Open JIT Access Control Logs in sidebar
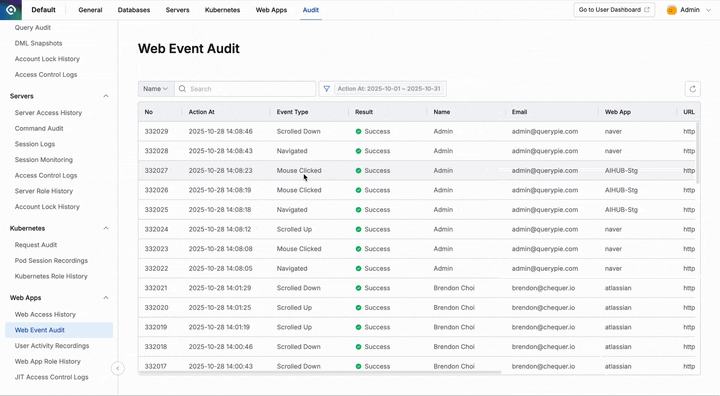Image resolution: width=720 pixels, height=396 pixels. coord(51,377)
